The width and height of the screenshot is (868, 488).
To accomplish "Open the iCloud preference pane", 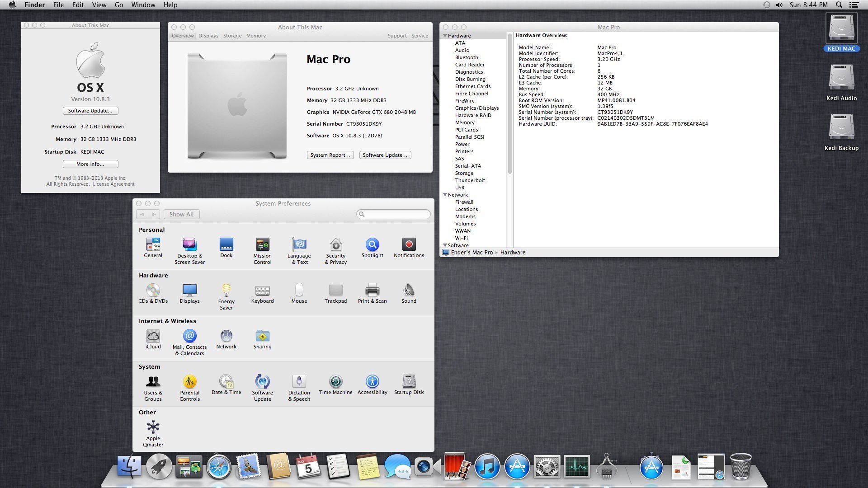I will 153,336.
